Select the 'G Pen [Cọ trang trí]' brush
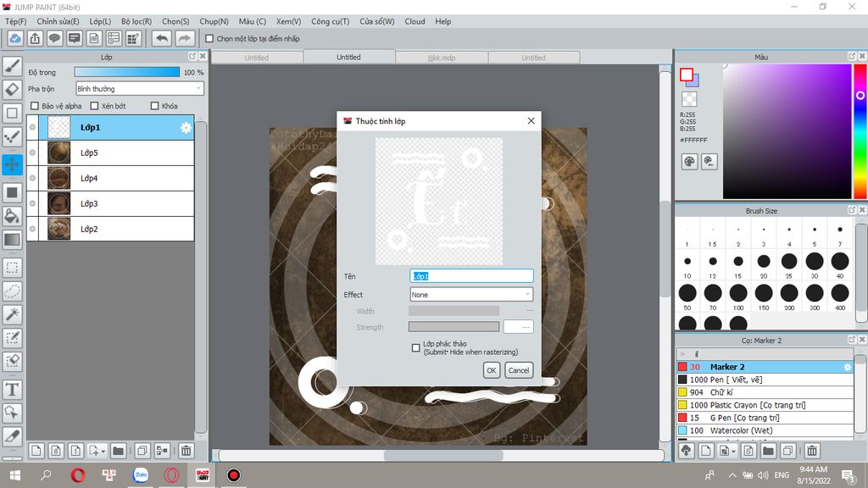868x488 pixels. point(765,418)
